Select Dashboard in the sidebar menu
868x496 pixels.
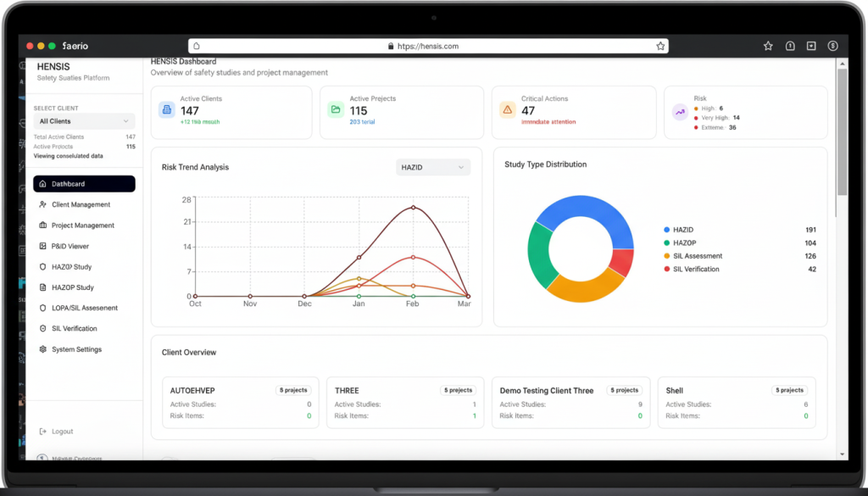tap(84, 184)
